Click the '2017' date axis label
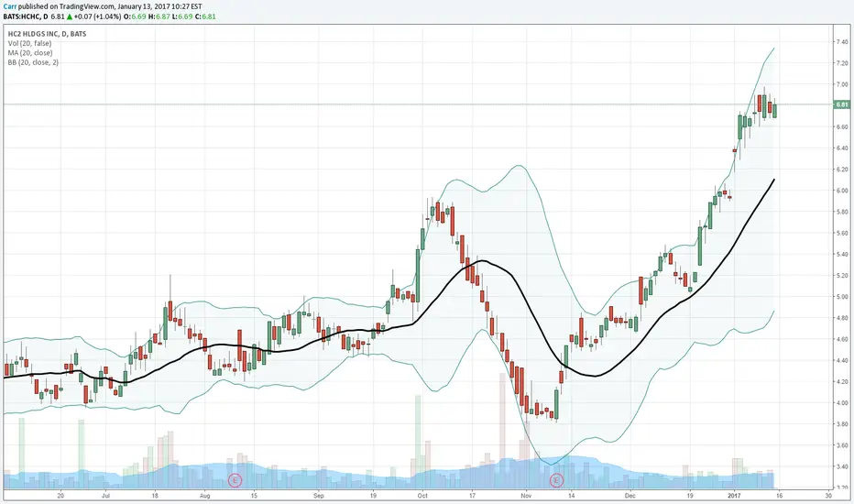Viewport: 854px width, 504px height. coord(734,496)
